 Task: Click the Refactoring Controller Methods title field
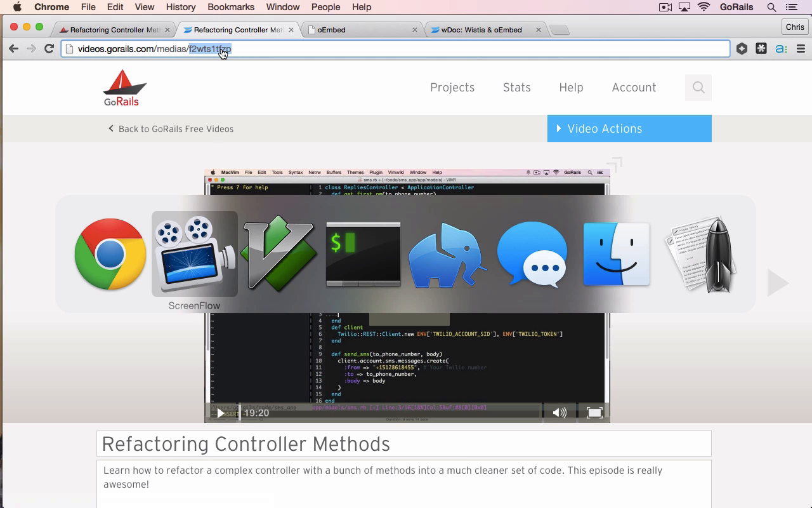[404, 444]
